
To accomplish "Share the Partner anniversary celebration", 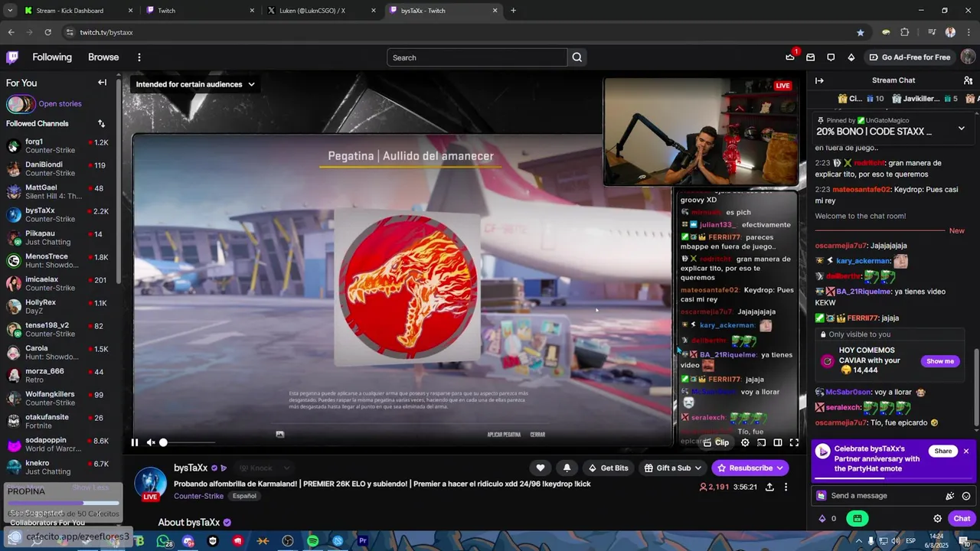I will click(x=943, y=451).
